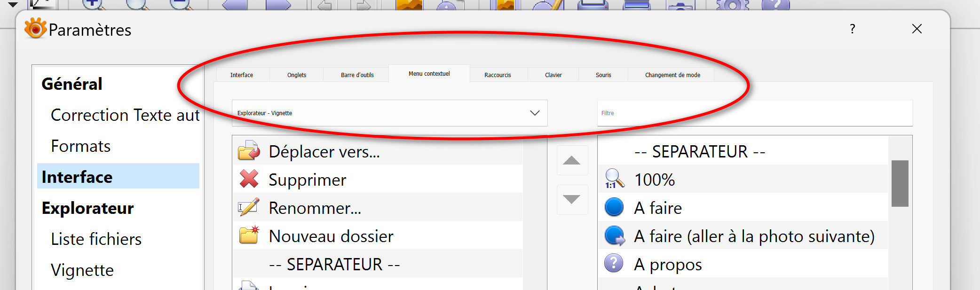The image size is (980, 290).
Task: Click the 100% magnifier icon
Action: click(614, 179)
